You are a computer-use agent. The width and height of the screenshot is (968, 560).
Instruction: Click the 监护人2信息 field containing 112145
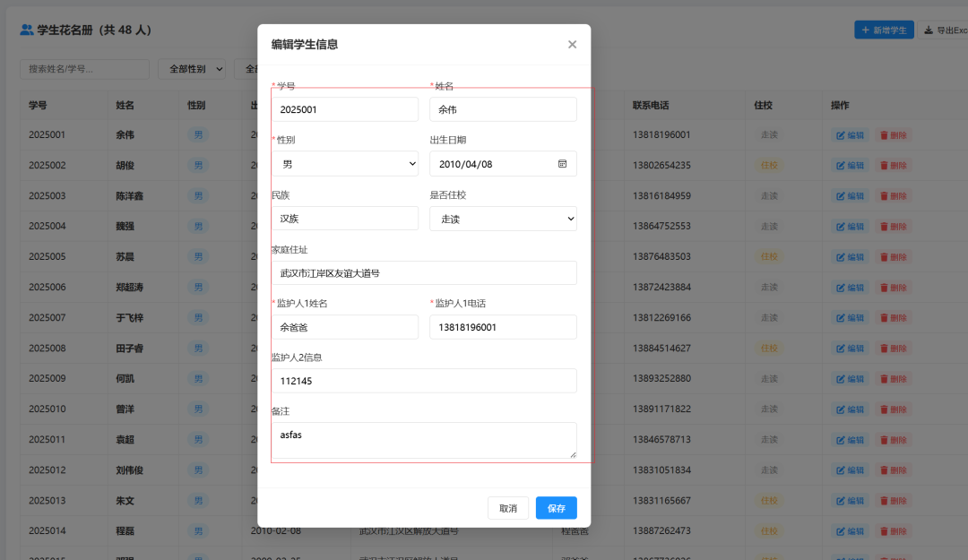pos(424,381)
